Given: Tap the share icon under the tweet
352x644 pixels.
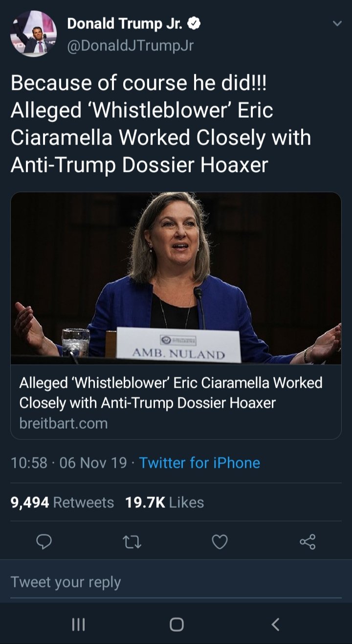Looking at the screenshot, I should coord(308,541).
